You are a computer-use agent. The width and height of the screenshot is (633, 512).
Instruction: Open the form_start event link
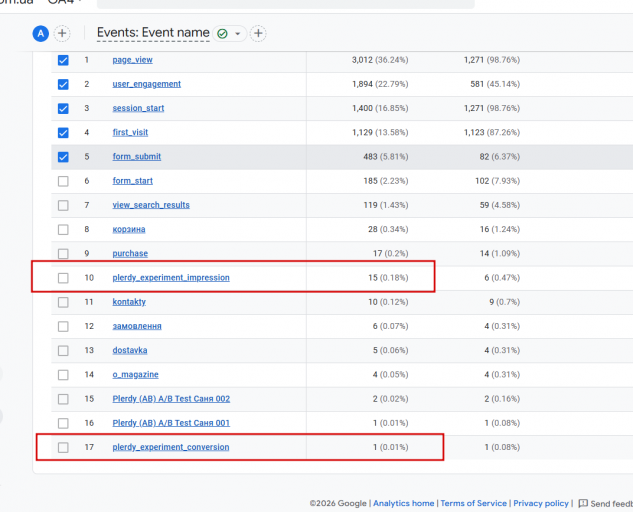(132, 181)
